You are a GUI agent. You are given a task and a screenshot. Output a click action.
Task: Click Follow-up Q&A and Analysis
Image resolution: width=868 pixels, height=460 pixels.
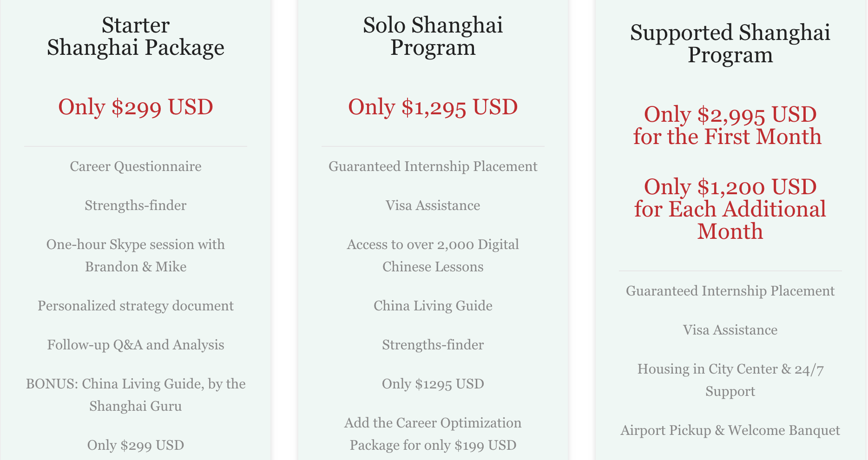click(x=136, y=345)
